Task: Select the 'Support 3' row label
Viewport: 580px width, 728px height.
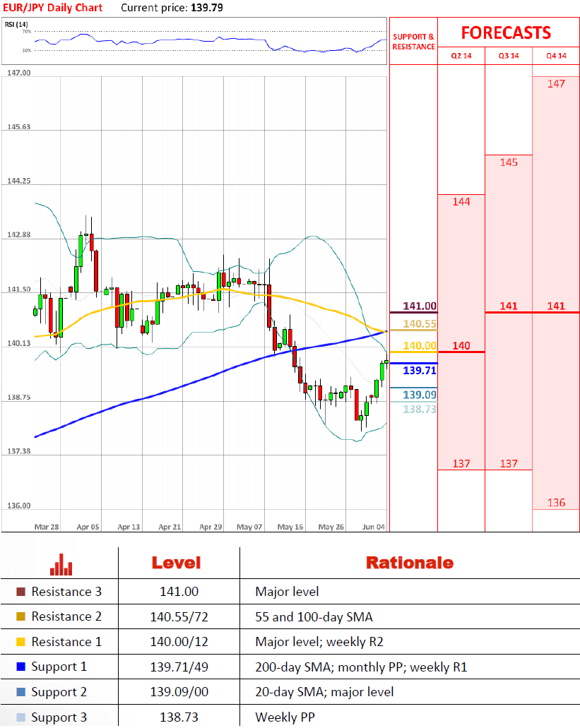Action: pyautogui.click(x=59, y=717)
